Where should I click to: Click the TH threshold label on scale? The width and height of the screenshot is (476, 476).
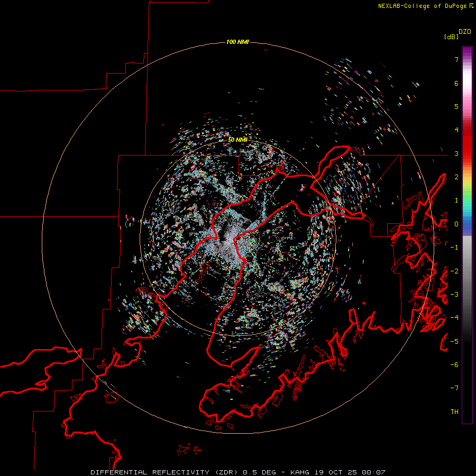(454, 411)
